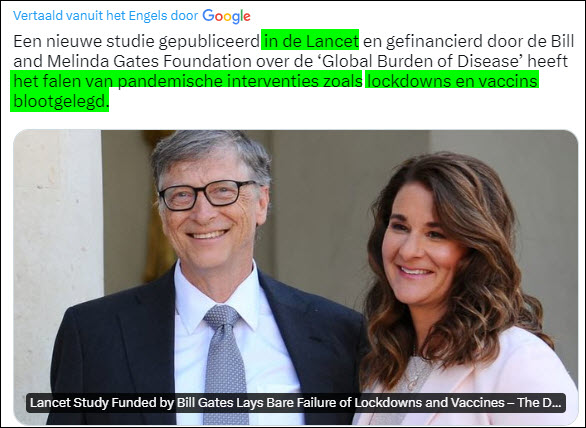The height and width of the screenshot is (428, 586).
Task: Click highlighted words "lockdowns en vaccins"
Action: pos(452,81)
